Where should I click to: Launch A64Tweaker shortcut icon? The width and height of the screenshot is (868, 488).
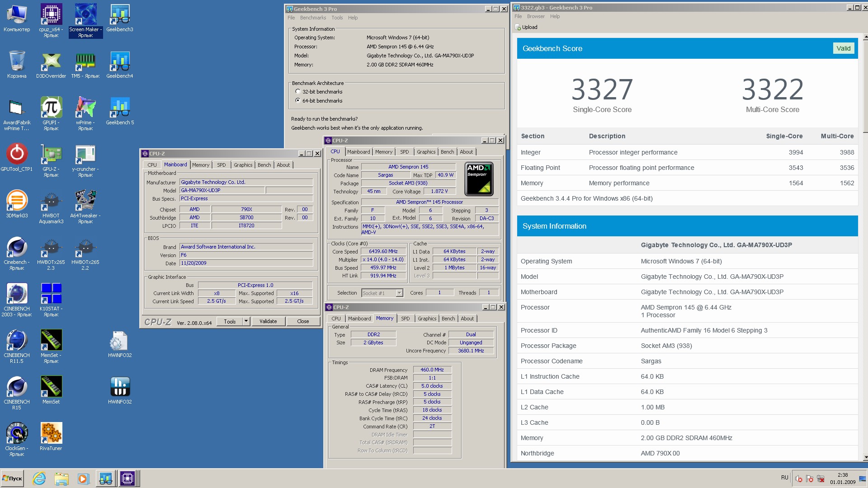(x=85, y=207)
